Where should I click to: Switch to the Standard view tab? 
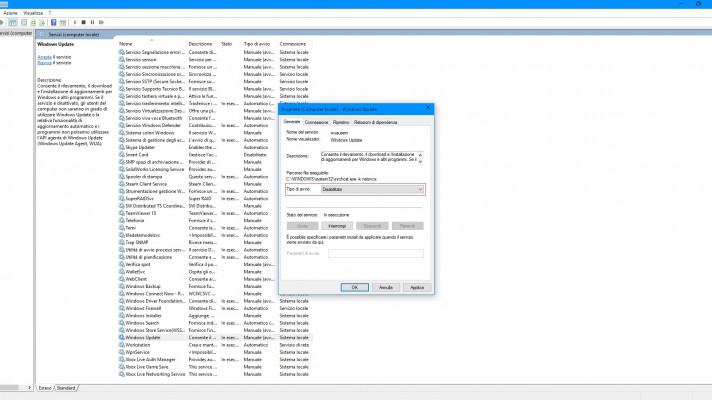(66, 387)
